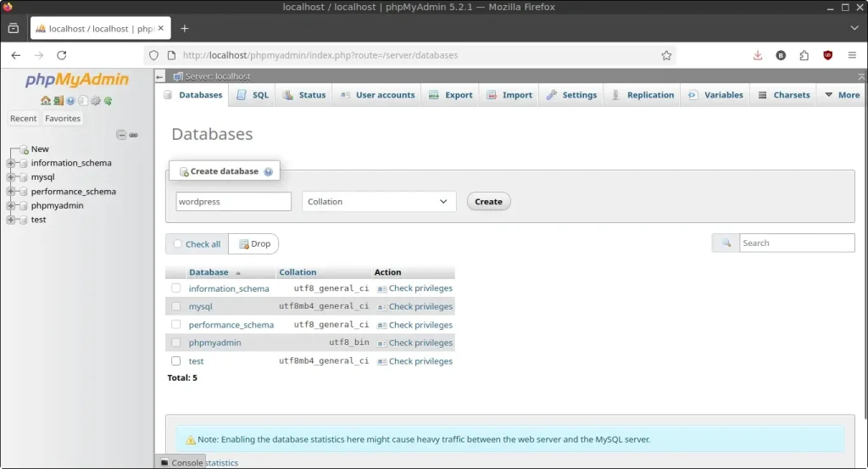
Task: Go back with the browser back arrow
Action: (15, 55)
